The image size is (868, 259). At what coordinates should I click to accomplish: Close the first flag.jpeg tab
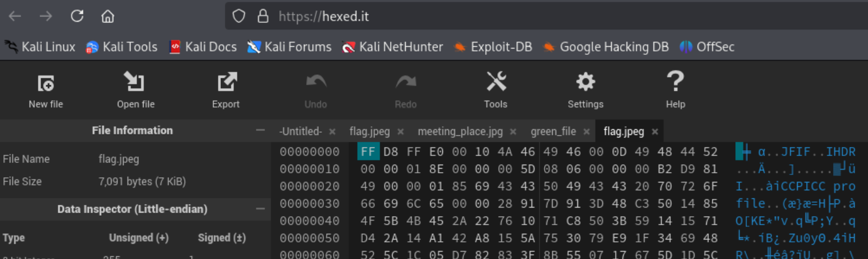pos(401,132)
